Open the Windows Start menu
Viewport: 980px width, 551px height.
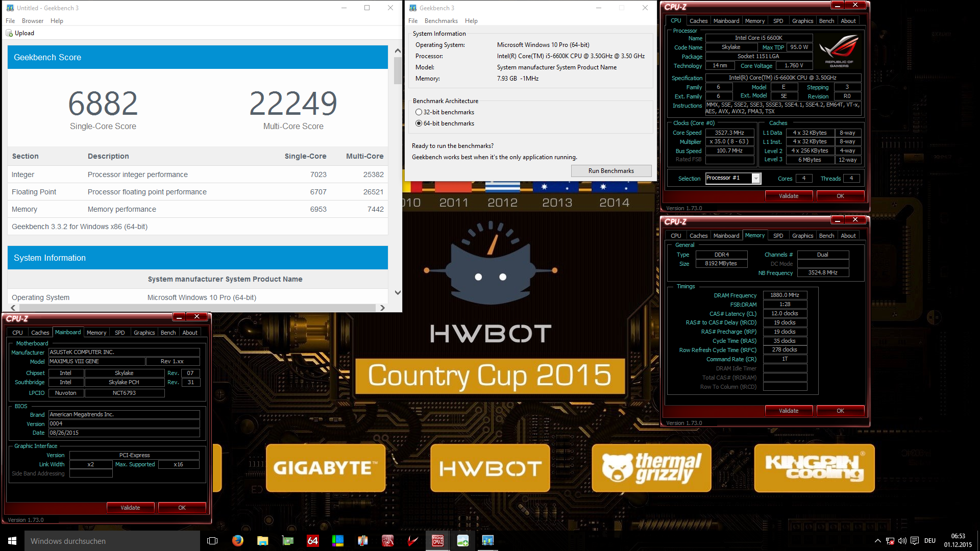coord(12,541)
